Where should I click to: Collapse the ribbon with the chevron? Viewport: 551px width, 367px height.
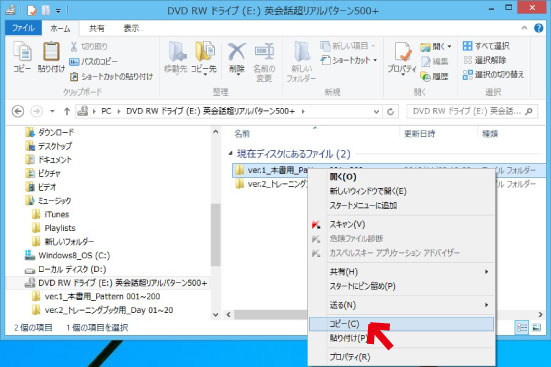pos(524,28)
